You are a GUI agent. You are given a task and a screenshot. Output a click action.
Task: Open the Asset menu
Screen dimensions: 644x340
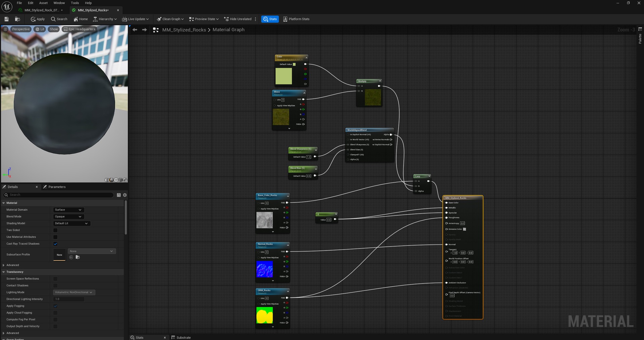[43, 3]
